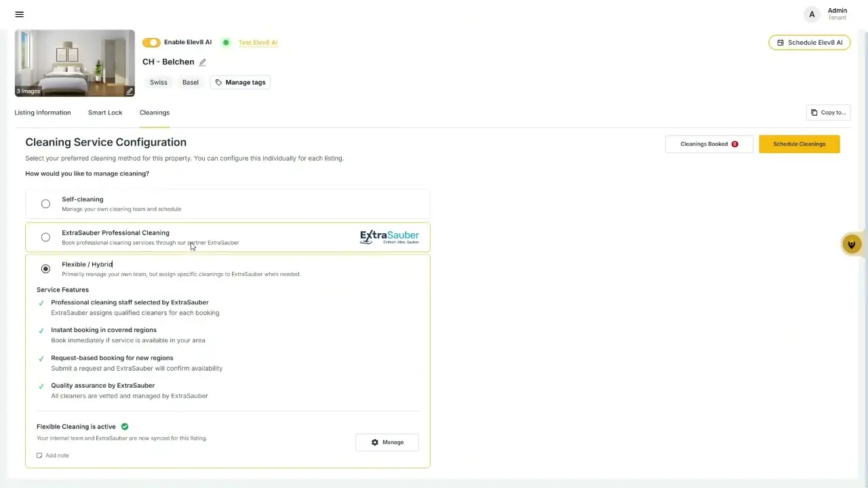Screen dimensions: 868x488
Task: Click the Request-based booking for new regions text
Action: click(x=112, y=358)
